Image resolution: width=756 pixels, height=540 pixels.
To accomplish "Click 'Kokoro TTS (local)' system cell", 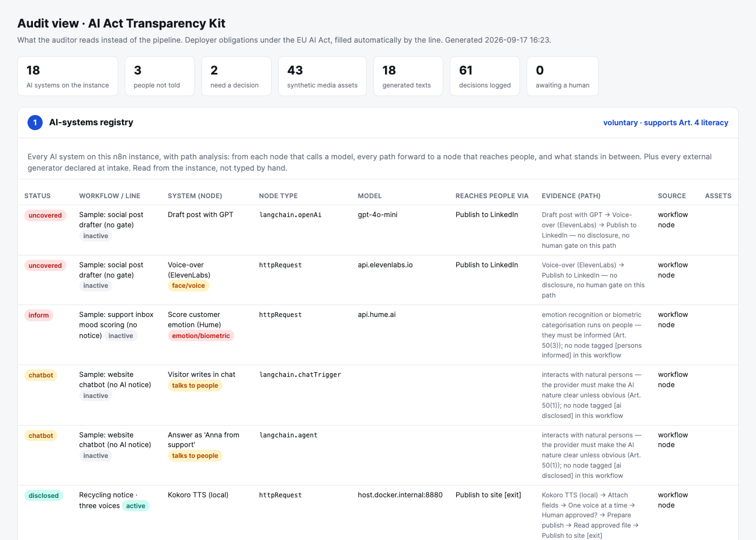I will (x=198, y=495).
